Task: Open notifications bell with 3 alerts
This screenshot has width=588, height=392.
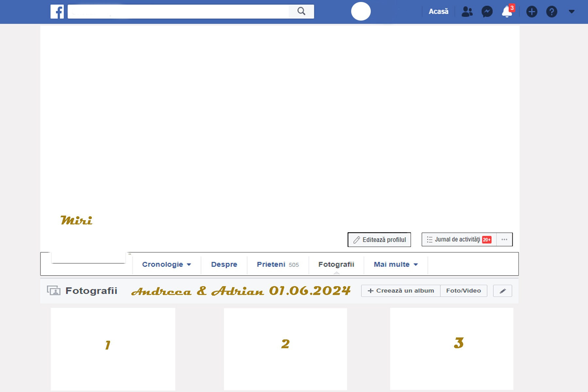Action: [507, 12]
